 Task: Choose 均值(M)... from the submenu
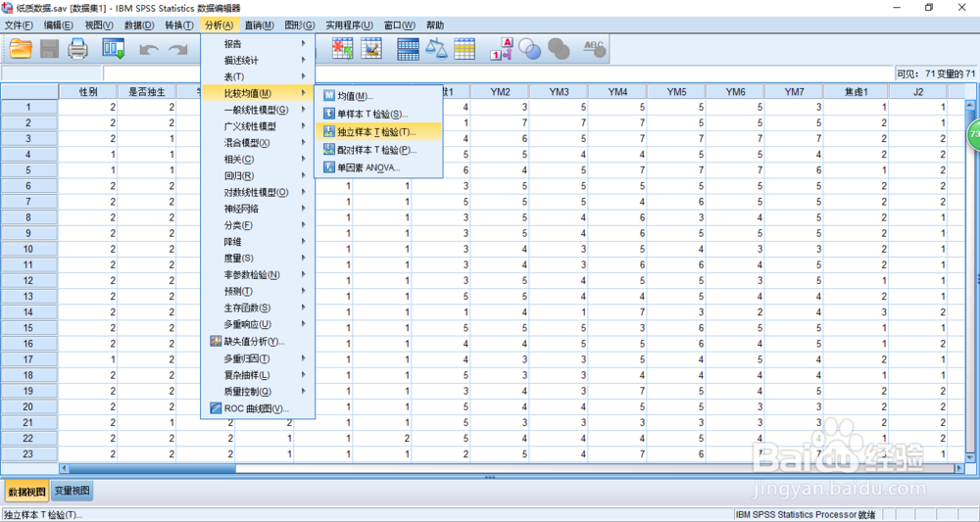378,96
